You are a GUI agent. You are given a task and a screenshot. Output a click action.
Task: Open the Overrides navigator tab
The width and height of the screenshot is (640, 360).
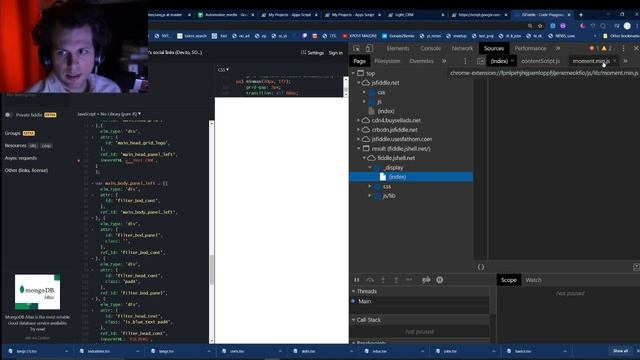pyautogui.click(x=421, y=61)
